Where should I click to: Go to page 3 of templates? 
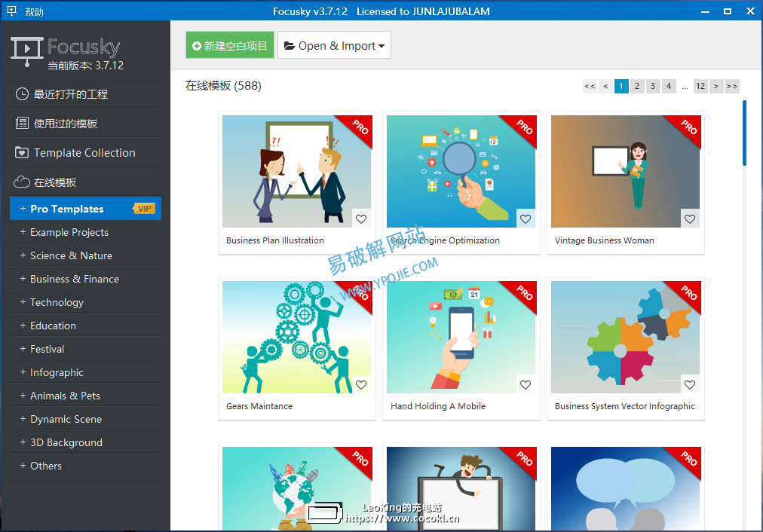point(653,86)
